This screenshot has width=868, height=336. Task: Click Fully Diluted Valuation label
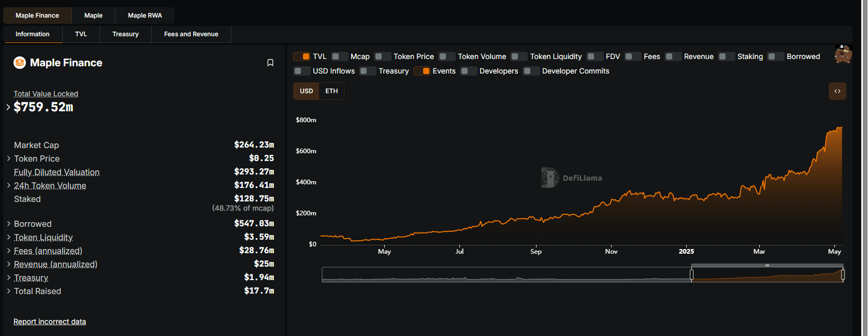(56, 172)
